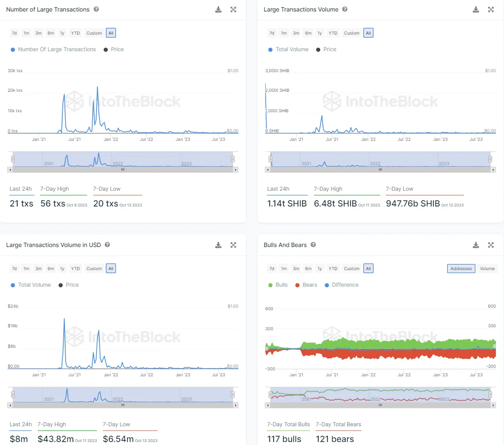The image size is (504, 445).
Task: Expand Number of Large Transactions chart fullscreen
Action: pos(233,9)
